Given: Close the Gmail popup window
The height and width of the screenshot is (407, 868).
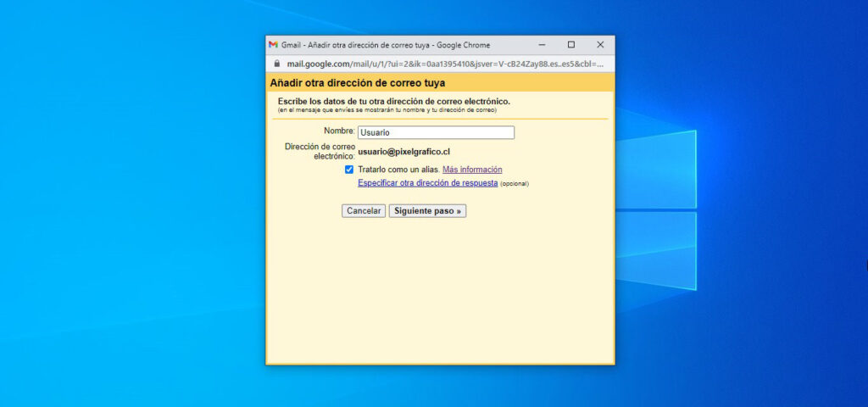Looking at the screenshot, I should (600, 45).
